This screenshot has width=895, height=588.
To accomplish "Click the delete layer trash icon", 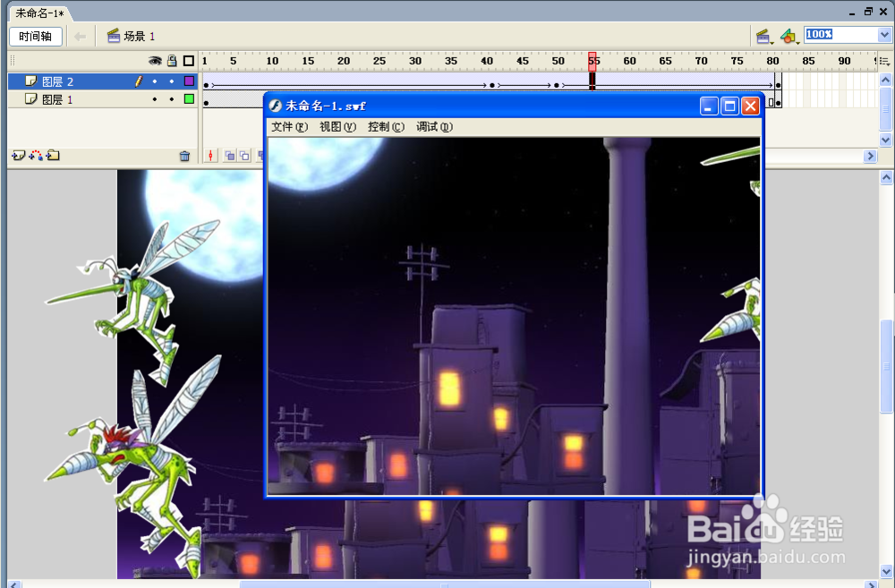I will click(x=184, y=156).
